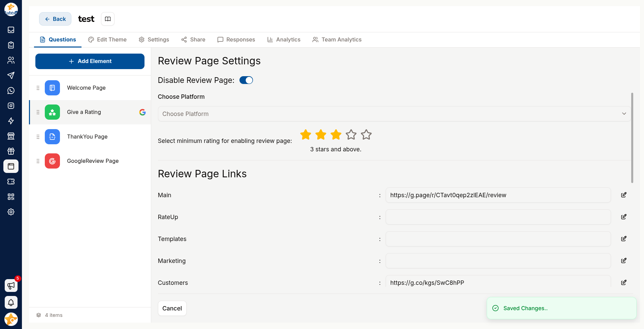This screenshot has width=644, height=329.
Task: Set minimum rating to five stars
Action: click(366, 134)
